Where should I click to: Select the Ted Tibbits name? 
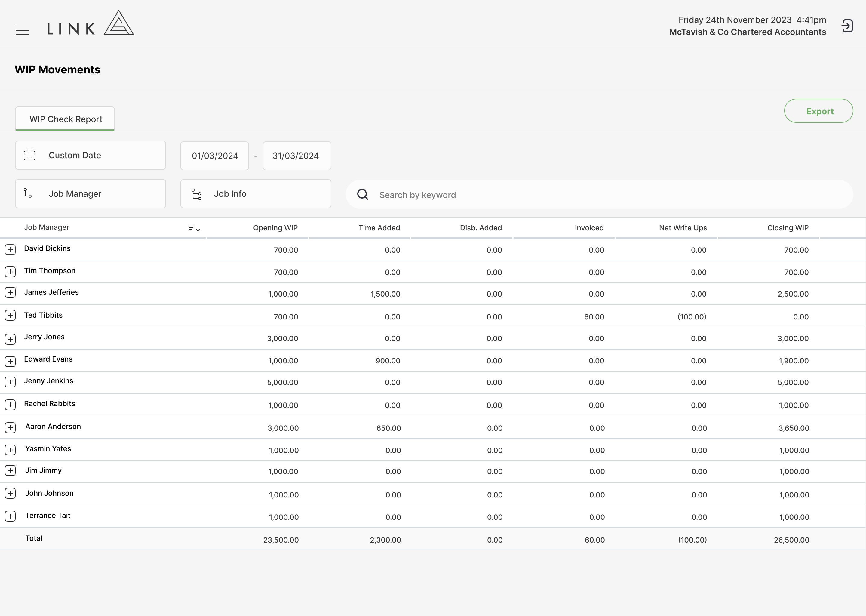(43, 315)
